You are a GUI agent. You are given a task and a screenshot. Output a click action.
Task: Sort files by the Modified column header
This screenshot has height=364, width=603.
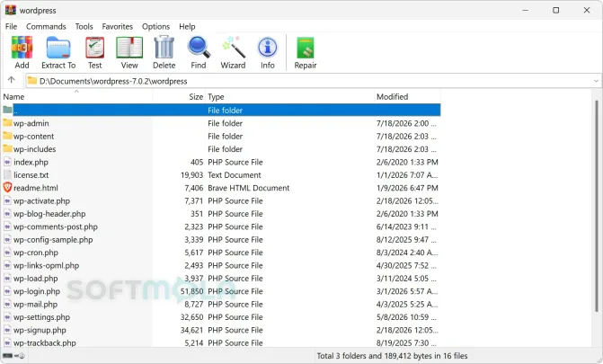(407, 96)
